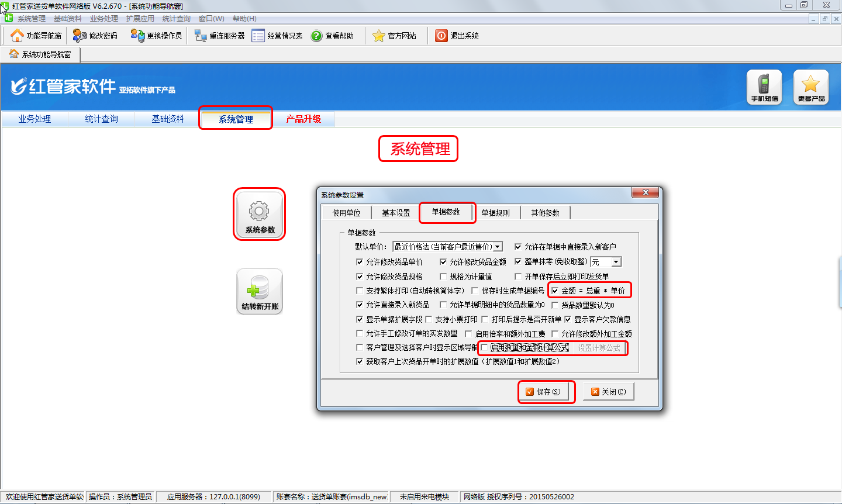
Task: Open the 基础资料 menu in menu bar
Action: 68,19
